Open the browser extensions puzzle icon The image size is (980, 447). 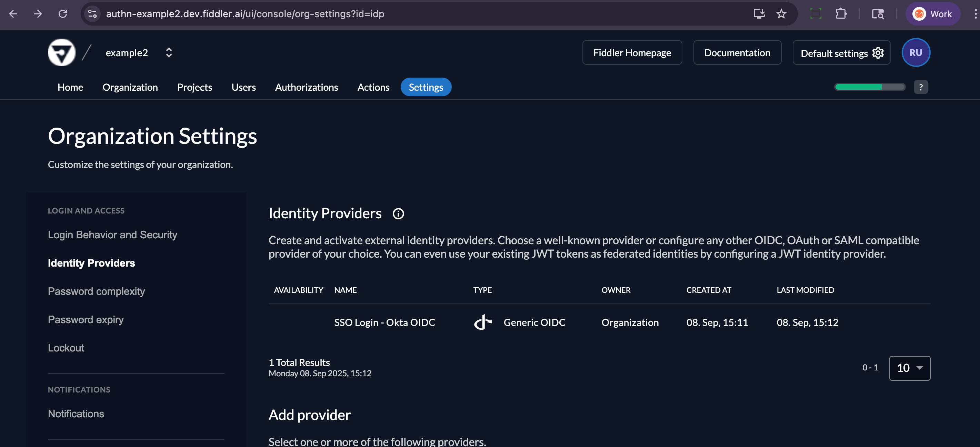(x=841, y=14)
